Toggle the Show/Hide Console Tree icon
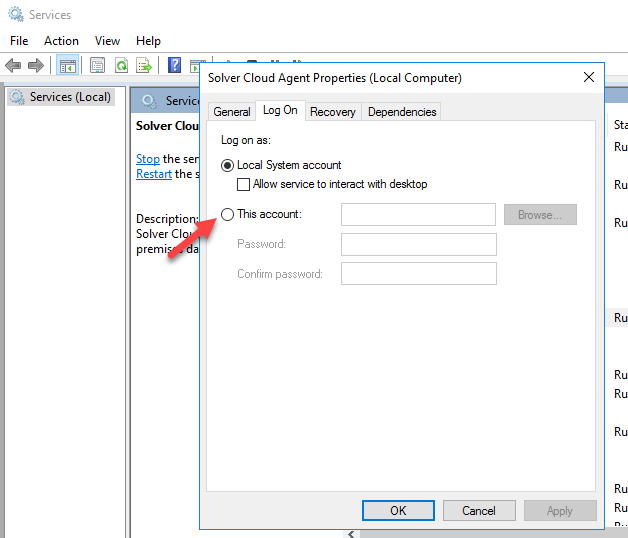This screenshot has height=538, width=628. 68,66
